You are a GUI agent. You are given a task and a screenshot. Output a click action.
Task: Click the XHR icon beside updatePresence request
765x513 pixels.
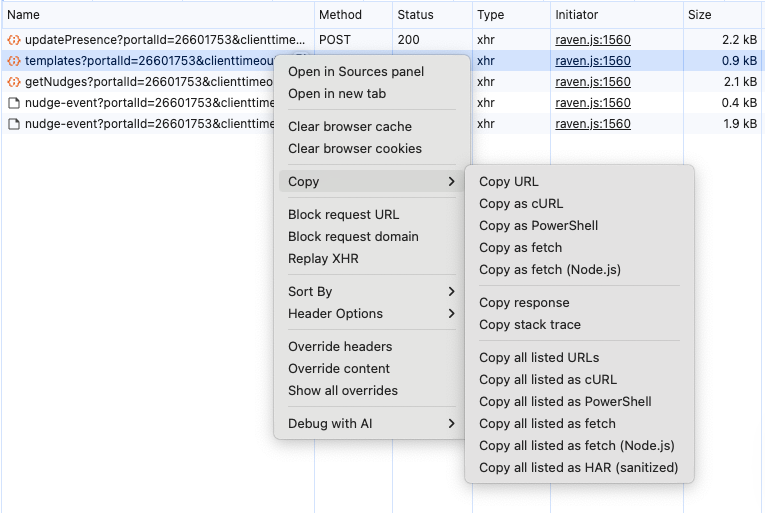tap(14, 40)
